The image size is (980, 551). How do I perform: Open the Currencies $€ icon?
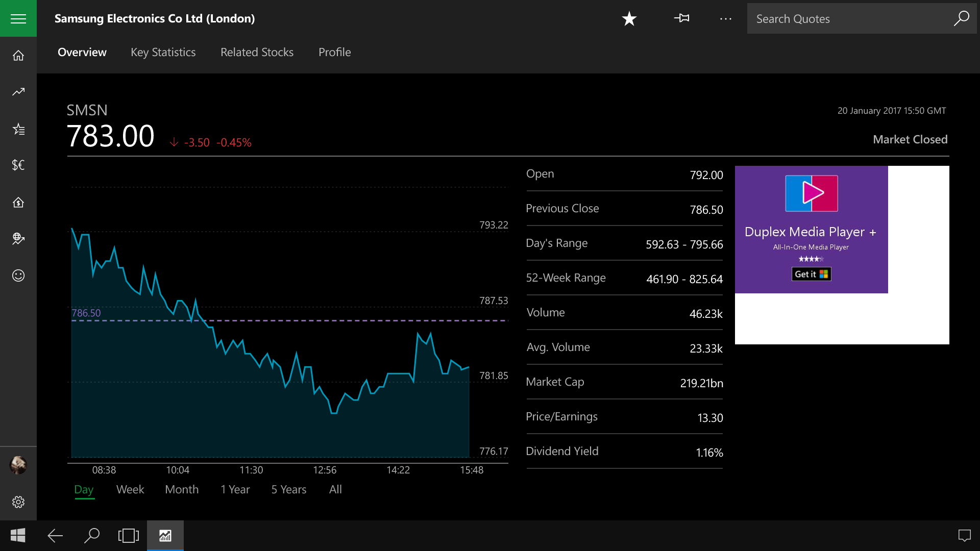[x=18, y=165]
